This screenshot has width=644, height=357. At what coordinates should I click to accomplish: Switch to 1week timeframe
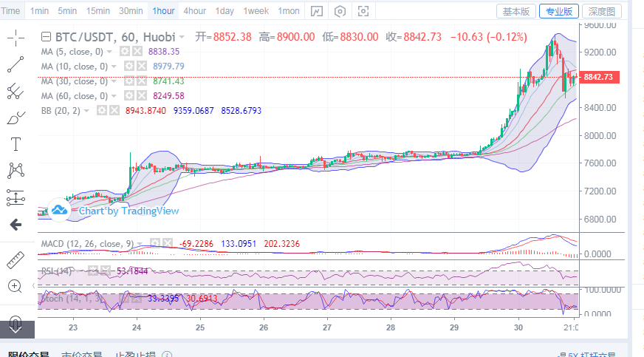[256, 11]
